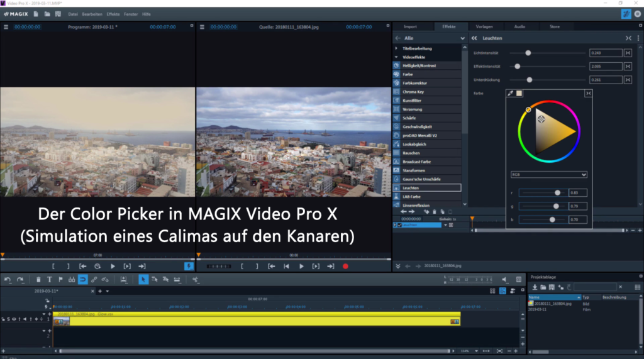The height and width of the screenshot is (359, 644).
Task: Open the title editor T icon
Action: (x=49, y=280)
